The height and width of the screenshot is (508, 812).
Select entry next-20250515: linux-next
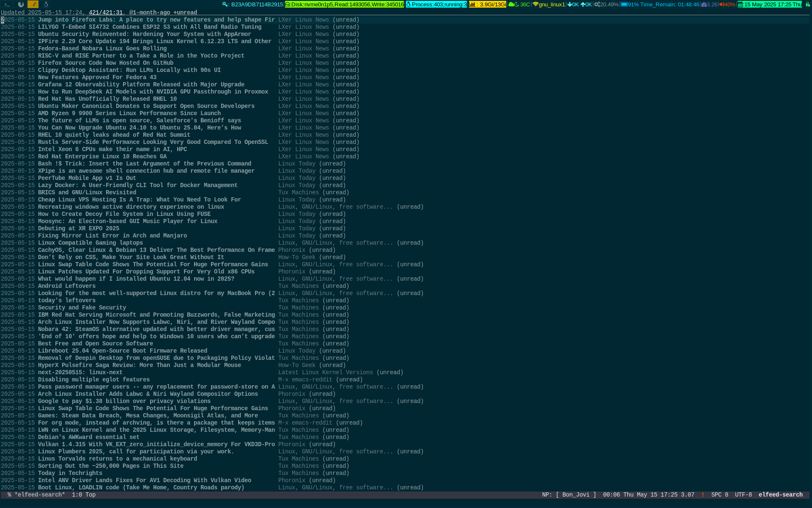[80, 373]
